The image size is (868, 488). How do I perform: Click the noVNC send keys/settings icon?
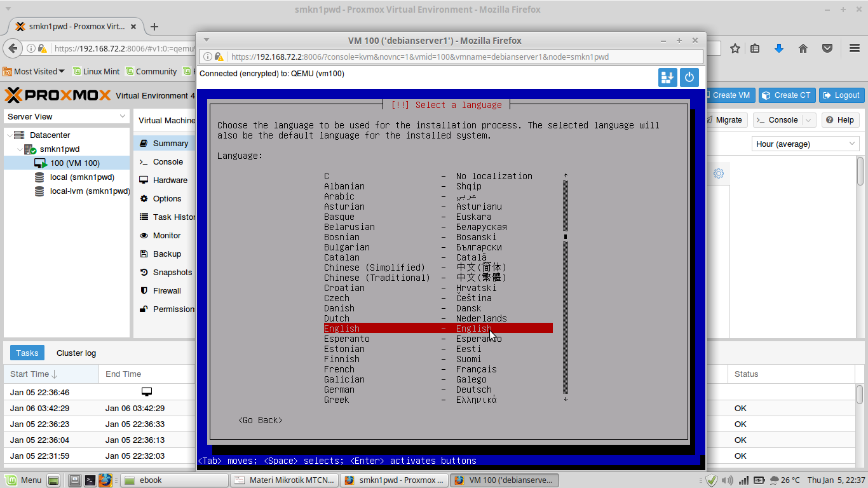pos(668,78)
